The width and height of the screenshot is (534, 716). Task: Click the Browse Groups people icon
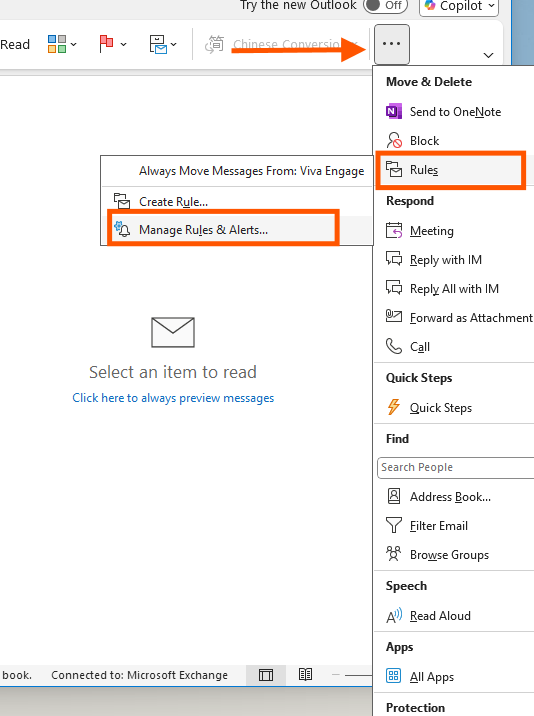pyautogui.click(x=394, y=553)
